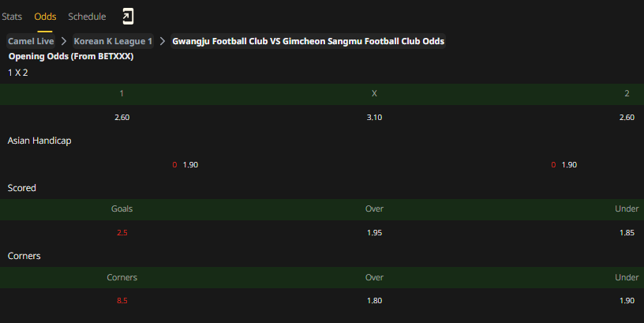Choose Under 2.5 goals odds 1.85

click(627, 233)
